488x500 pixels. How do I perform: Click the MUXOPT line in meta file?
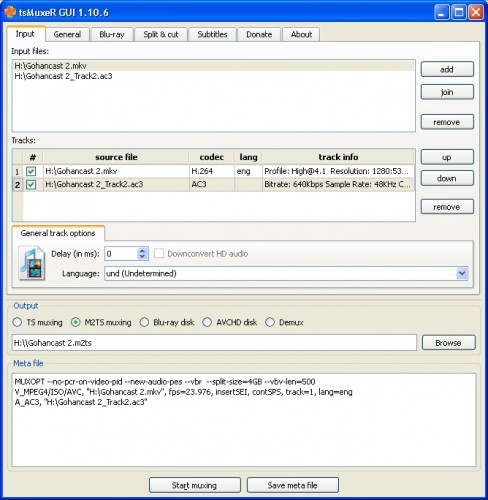[165, 381]
